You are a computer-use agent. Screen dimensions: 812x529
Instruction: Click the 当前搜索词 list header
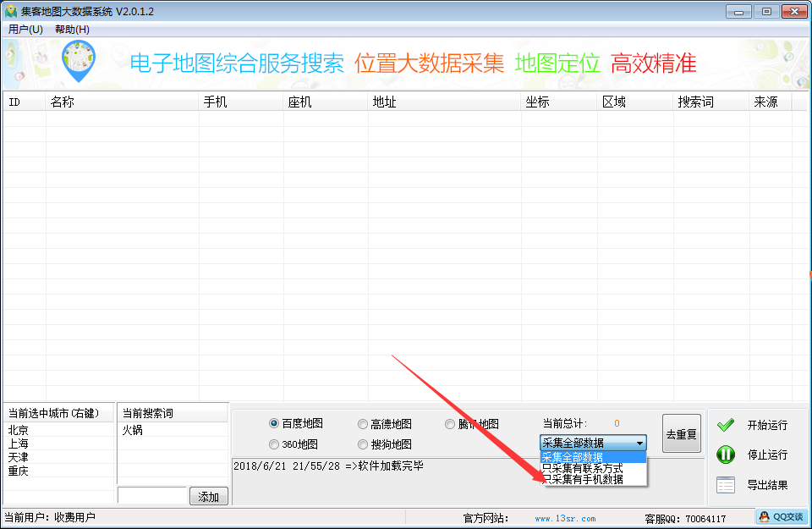[x=173, y=413]
